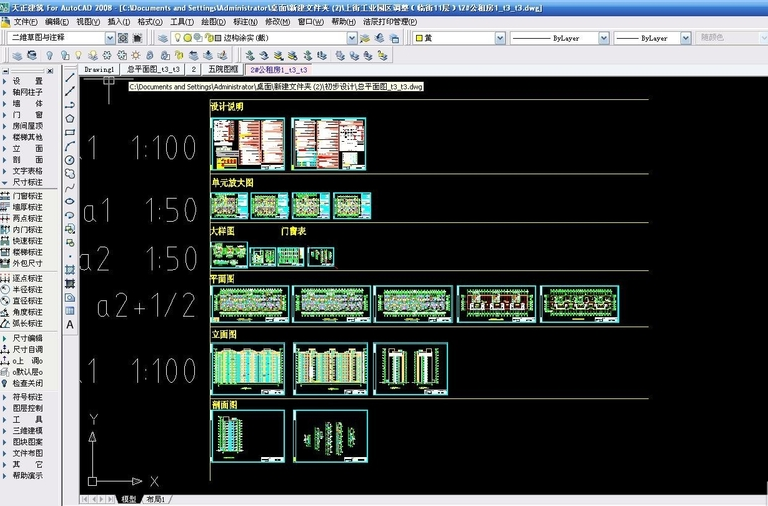
Task: Select the Polygon draw tool
Action: [70, 118]
